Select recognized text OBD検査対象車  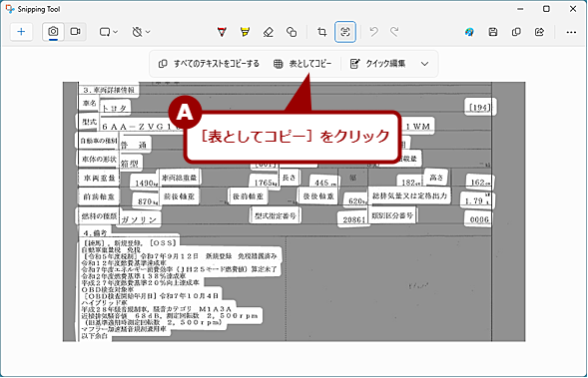[x=107, y=289]
